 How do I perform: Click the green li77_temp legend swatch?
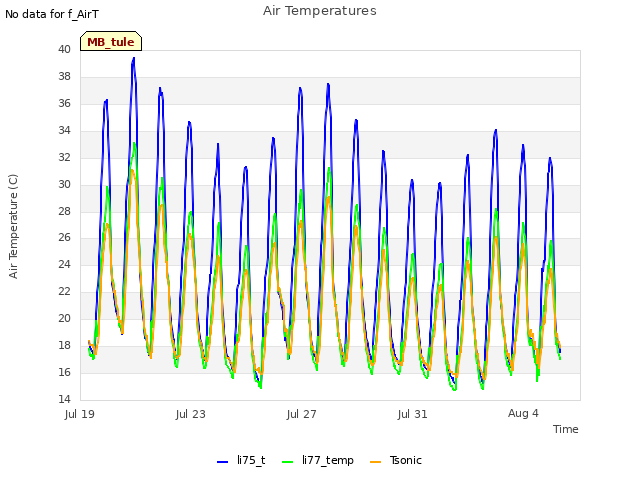click(x=287, y=462)
